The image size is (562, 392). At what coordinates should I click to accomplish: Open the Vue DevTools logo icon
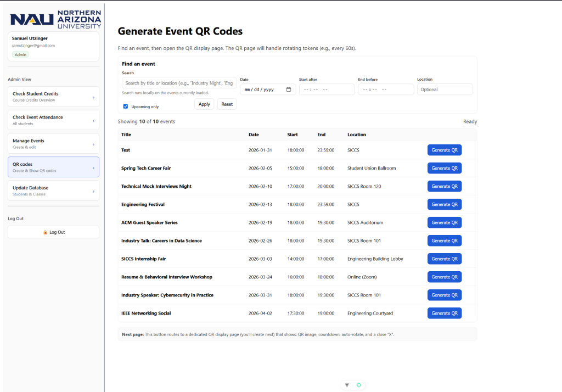tap(347, 385)
